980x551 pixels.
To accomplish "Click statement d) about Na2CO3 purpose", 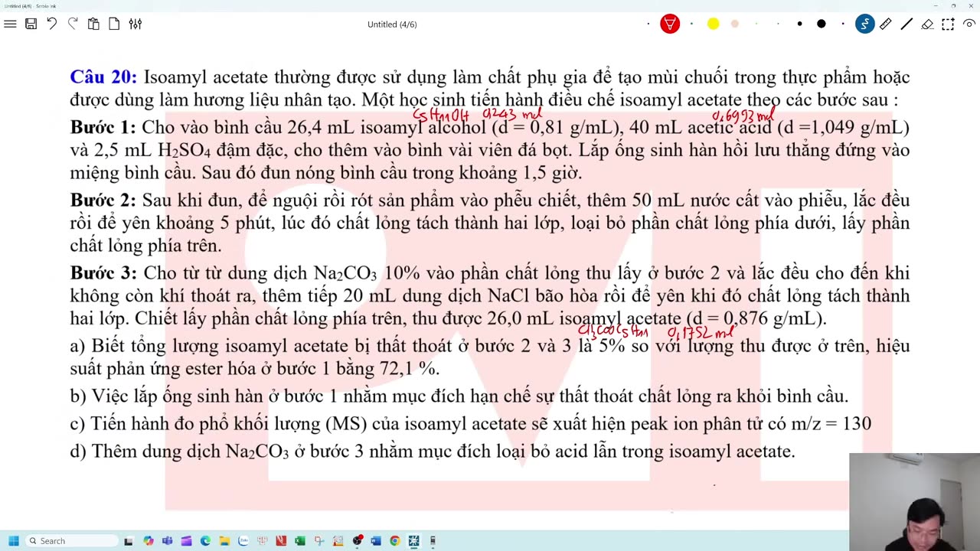I will [433, 452].
